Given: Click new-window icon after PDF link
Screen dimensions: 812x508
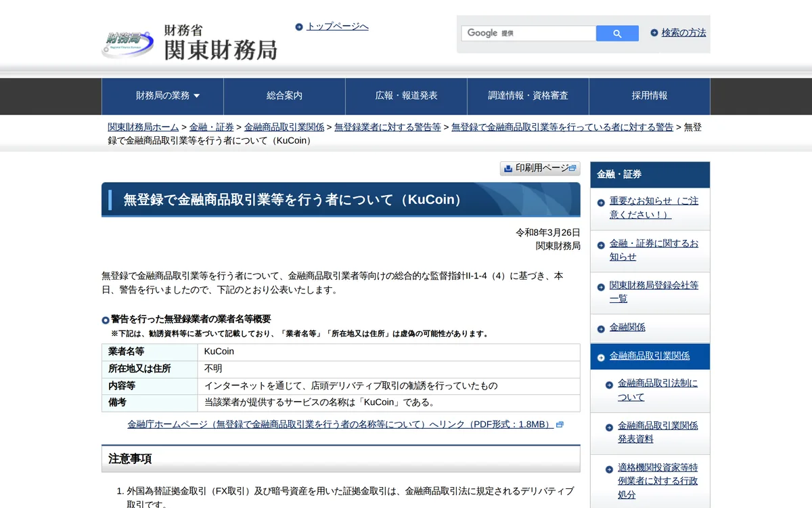Looking at the screenshot, I should coord(560,425).
